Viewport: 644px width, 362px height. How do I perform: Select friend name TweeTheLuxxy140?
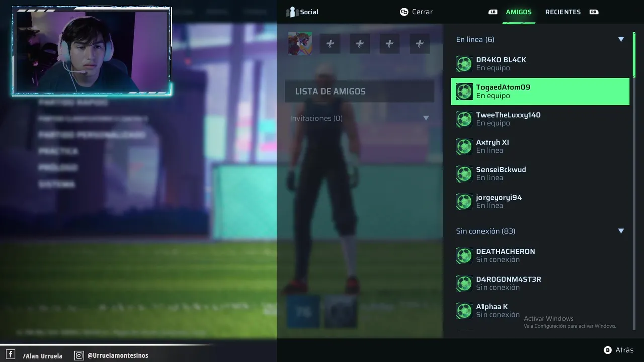[x=508, y=115]
